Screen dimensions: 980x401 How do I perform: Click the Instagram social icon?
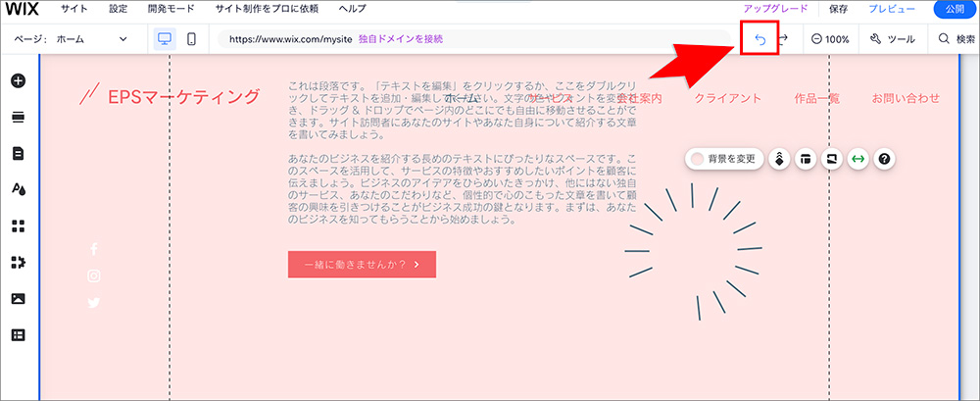(x=94, y=276)
